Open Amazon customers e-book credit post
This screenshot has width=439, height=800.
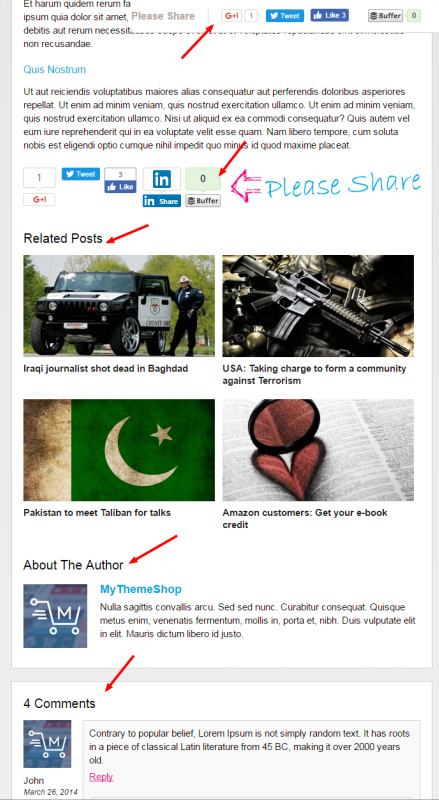tap(305, 519)
